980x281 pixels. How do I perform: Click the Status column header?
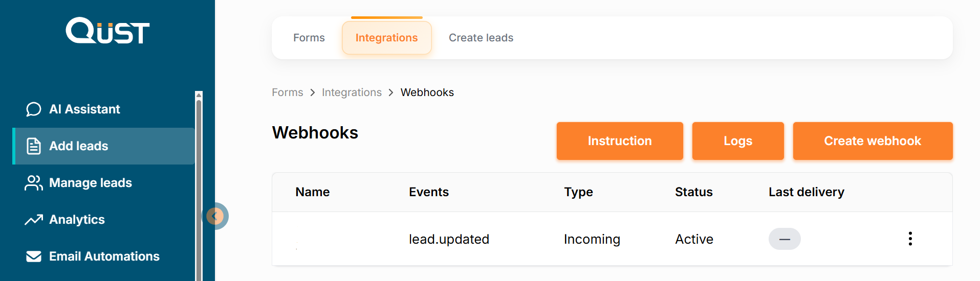[693, 192]
